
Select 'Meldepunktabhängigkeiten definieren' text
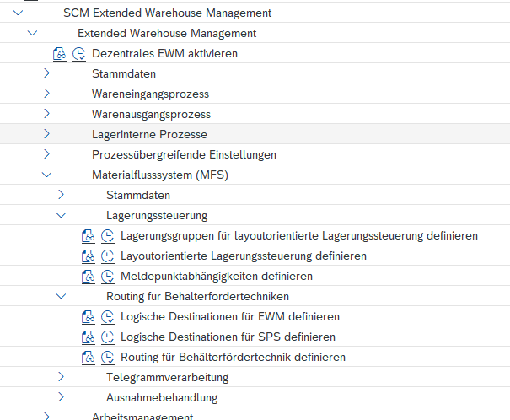tap(217, 277)
